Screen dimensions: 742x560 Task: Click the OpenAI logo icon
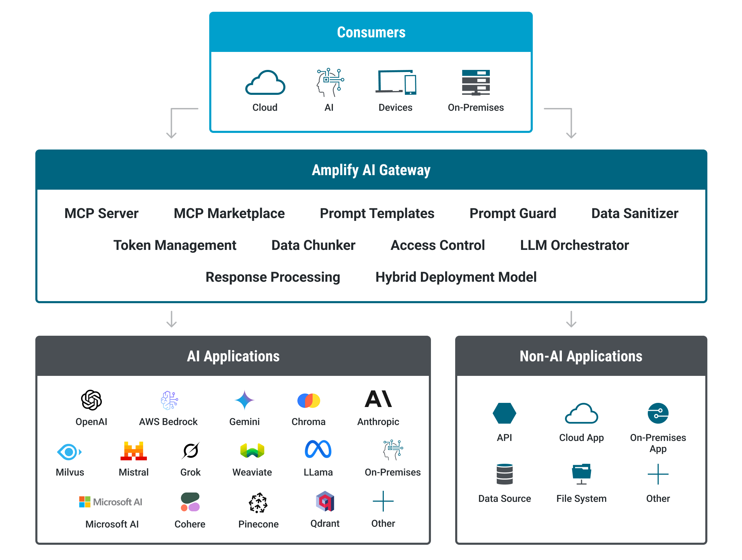tap(91, 400)
